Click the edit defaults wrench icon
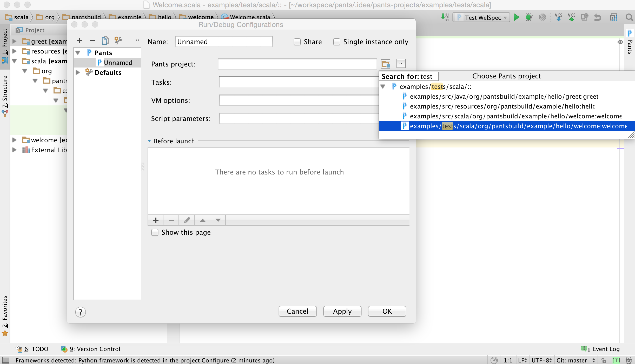 pyautogui.click(x=118, y=41)
